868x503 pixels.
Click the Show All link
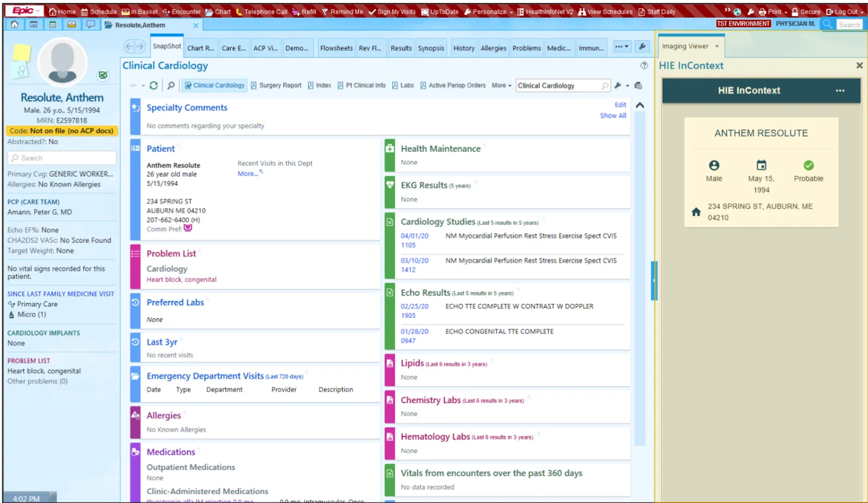(613, 115)
